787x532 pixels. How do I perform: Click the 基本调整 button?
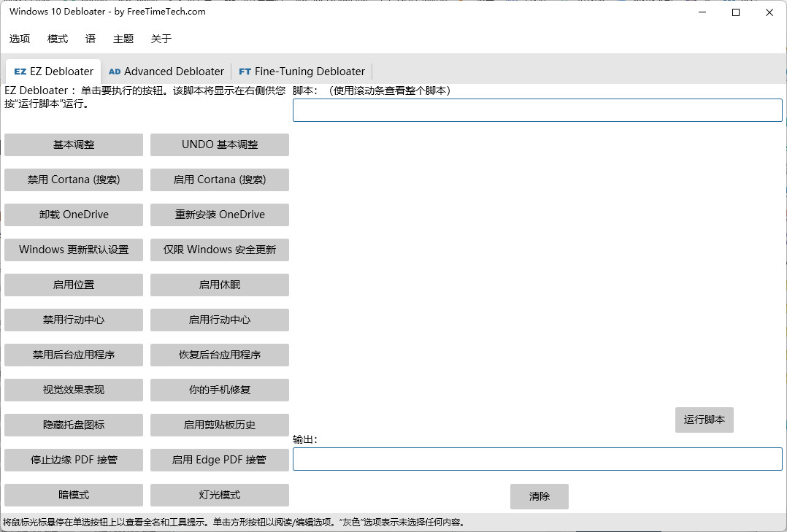(74, 144)
